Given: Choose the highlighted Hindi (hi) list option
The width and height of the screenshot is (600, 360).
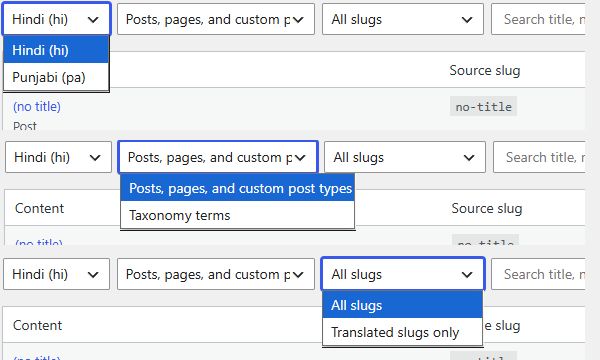Looking at the screenshot, I should (x=56, y=50).
